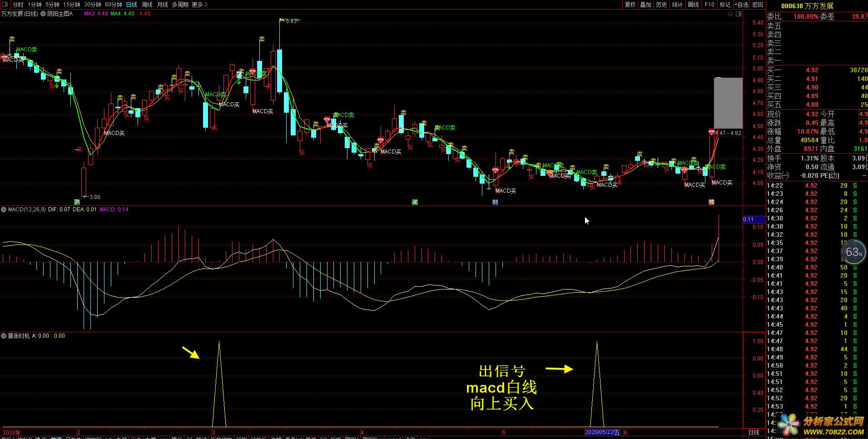Click the 财 financial event marker
This screenshot has width=868, height=439.
[x=495, y=202]
